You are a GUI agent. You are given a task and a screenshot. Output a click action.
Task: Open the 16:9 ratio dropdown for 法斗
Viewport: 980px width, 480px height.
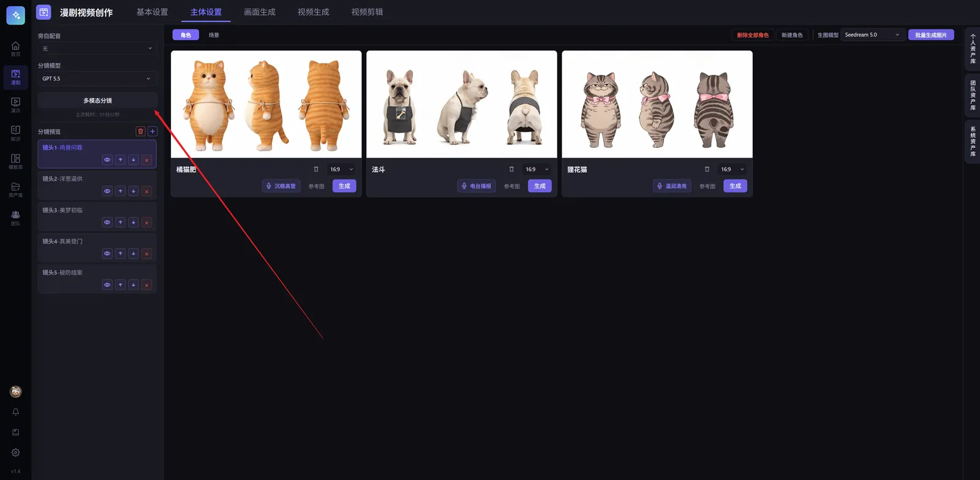tap(537, 169)
